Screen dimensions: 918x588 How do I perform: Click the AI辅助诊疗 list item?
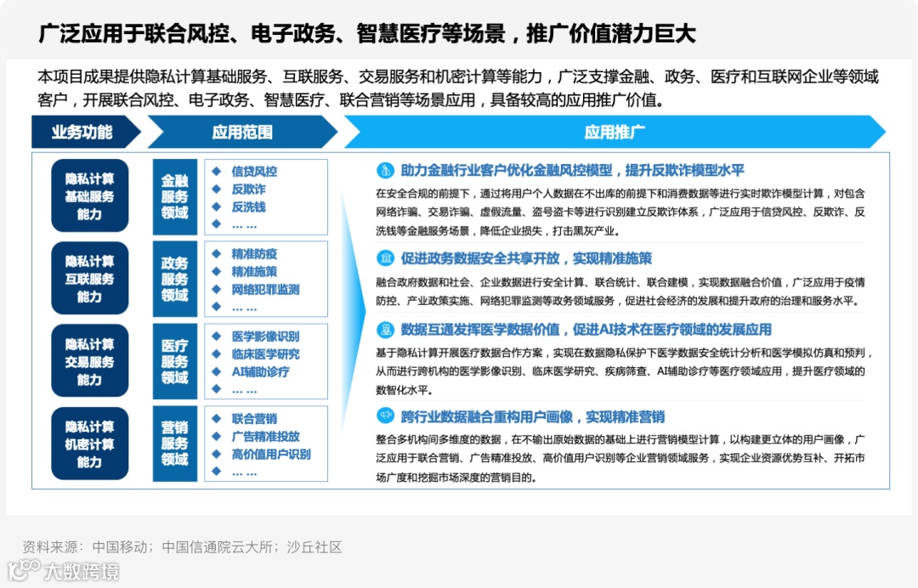260,371
